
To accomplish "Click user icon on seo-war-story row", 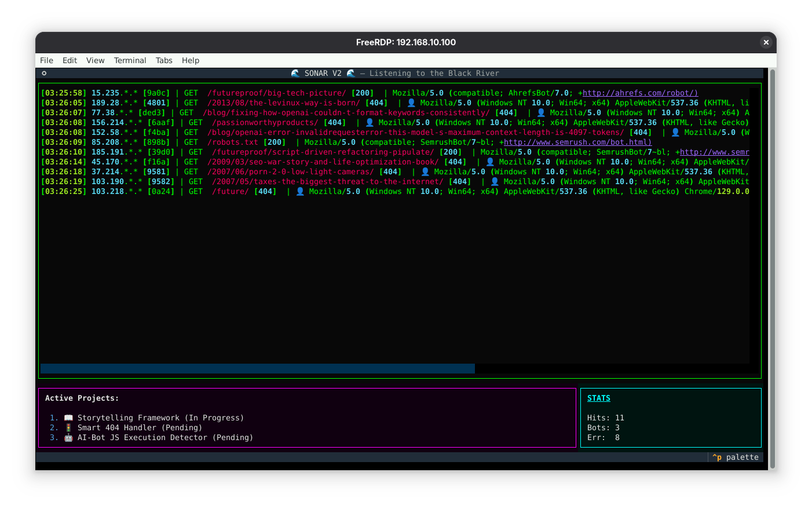I will tap(490, 162).
